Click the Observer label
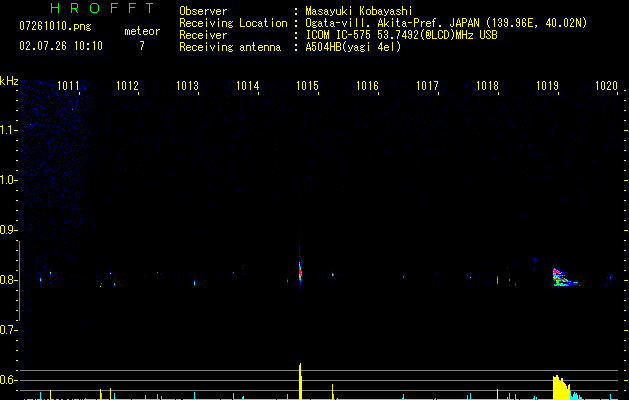This screenshot has width=629, height=400. click(x=203, y=11)
